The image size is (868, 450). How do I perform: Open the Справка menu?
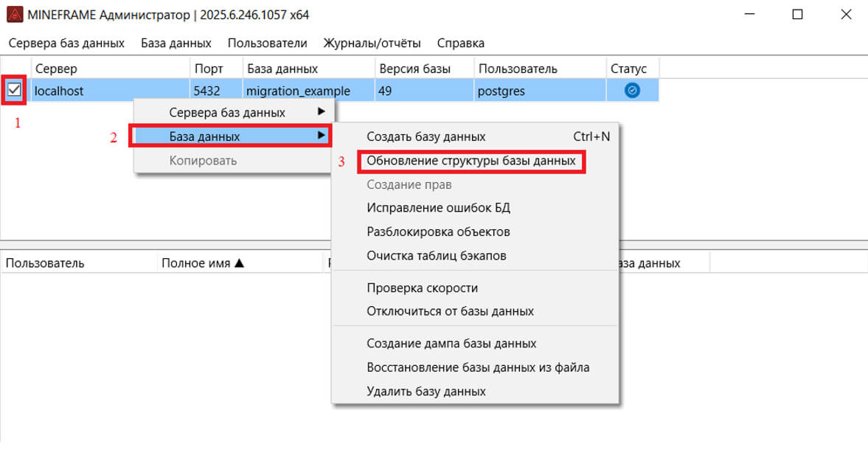461,44
